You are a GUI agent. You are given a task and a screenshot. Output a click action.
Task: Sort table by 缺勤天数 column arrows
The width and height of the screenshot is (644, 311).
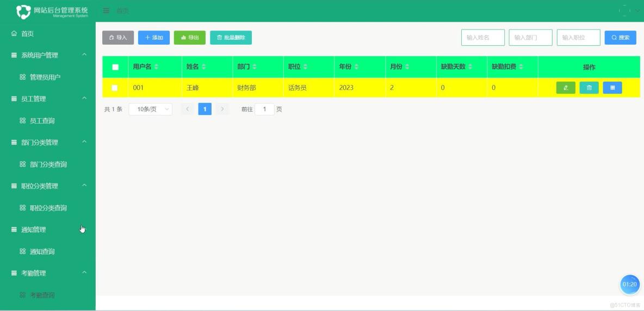coord(470,66)
